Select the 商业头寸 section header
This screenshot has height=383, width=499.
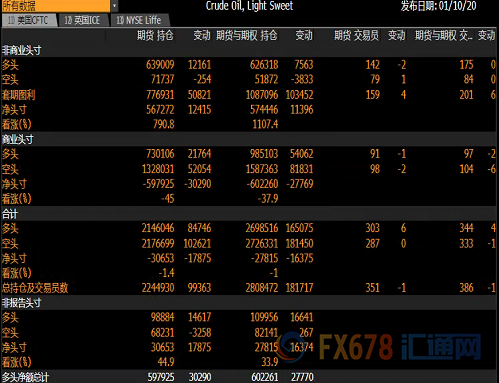18,139
